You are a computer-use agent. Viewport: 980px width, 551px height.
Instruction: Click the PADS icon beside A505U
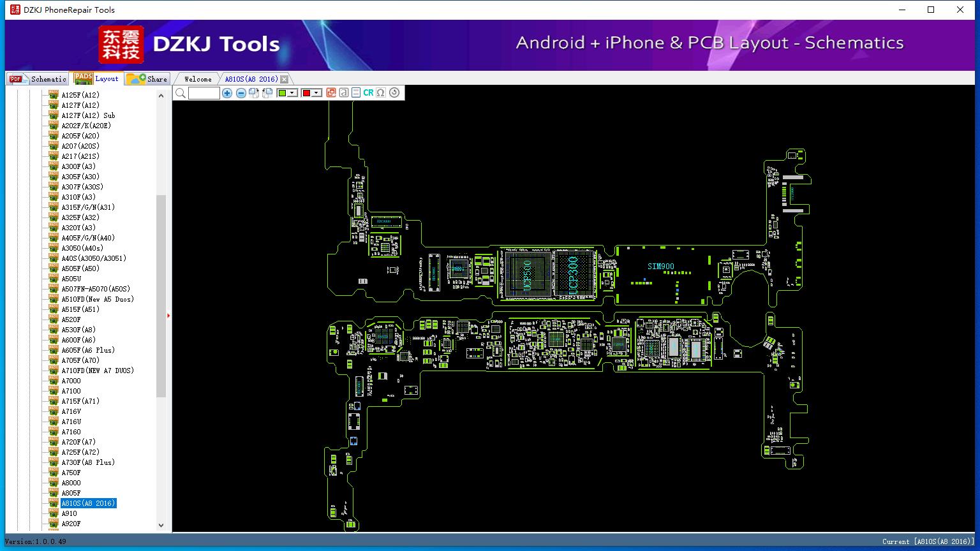tap(54, 279)
